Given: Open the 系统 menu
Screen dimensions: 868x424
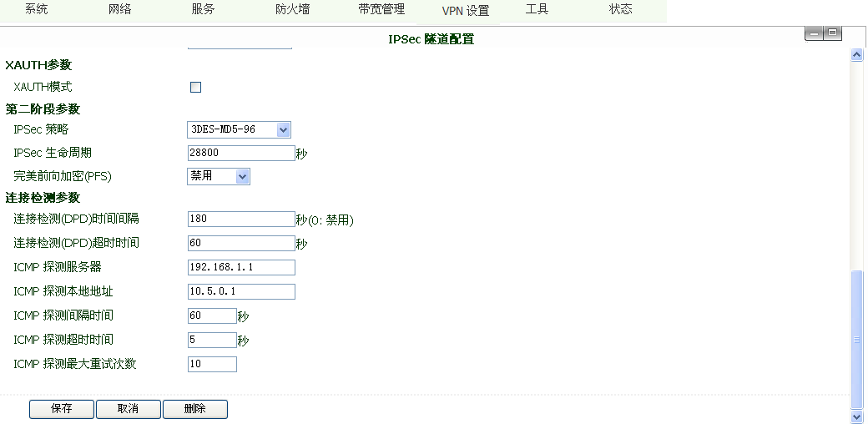Looking at the screenshot, I should click(x=37, y=10).
